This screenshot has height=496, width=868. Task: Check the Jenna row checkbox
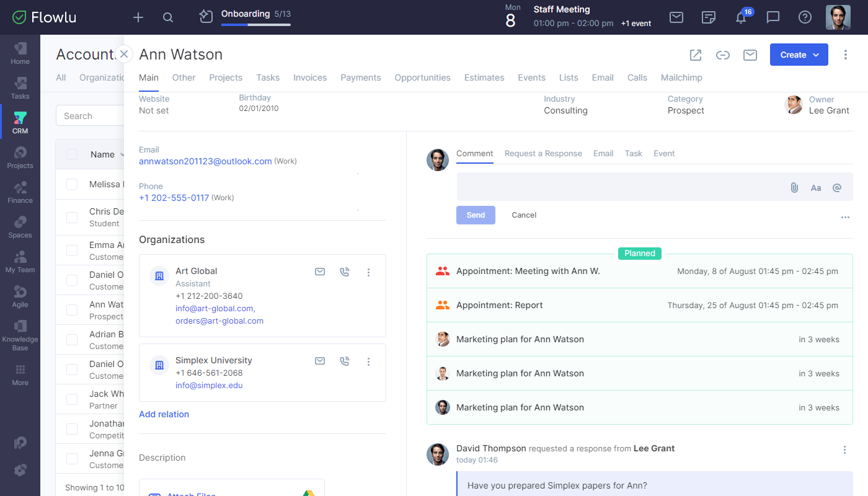[72, 459]
